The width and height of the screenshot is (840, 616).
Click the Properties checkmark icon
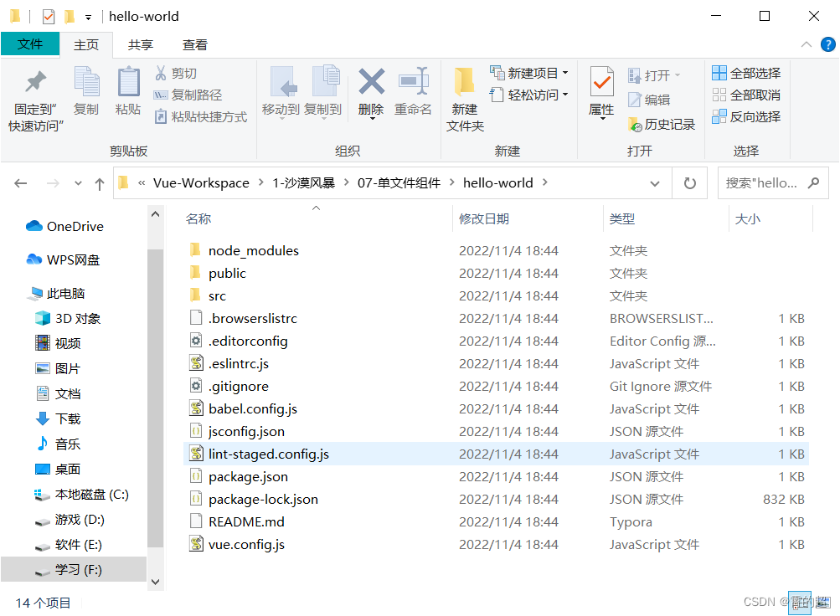pos(601,82)
